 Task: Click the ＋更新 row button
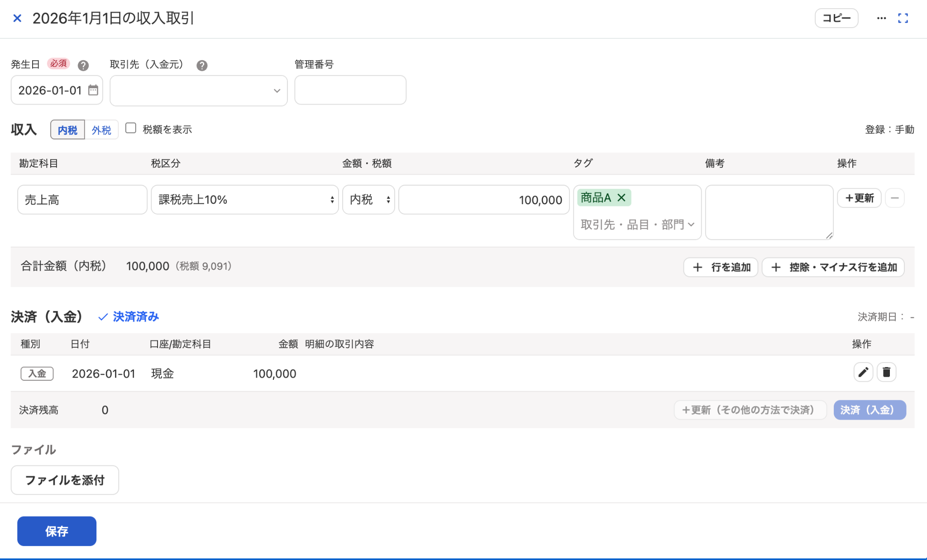[859, 198]
